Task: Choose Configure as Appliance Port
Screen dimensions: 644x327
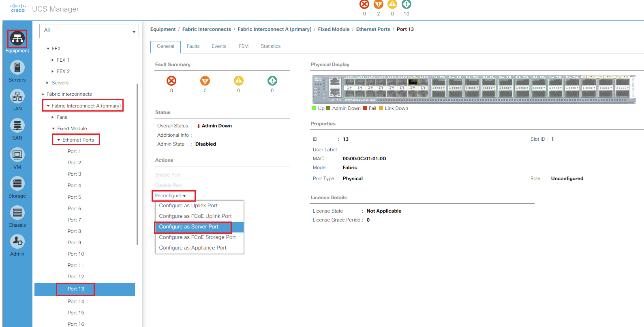Action: click(199, 248)
